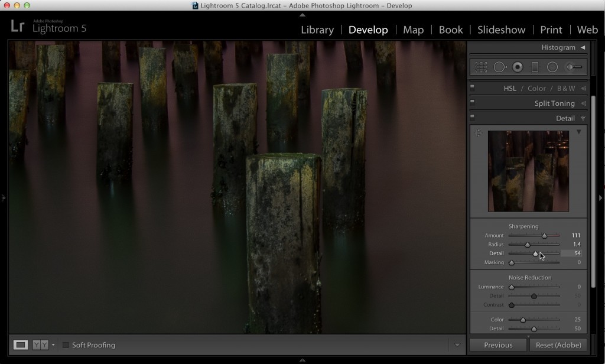Click the Noise Reduction Luminance slider handle
The image size is (605, 364).
click(512, 287)
